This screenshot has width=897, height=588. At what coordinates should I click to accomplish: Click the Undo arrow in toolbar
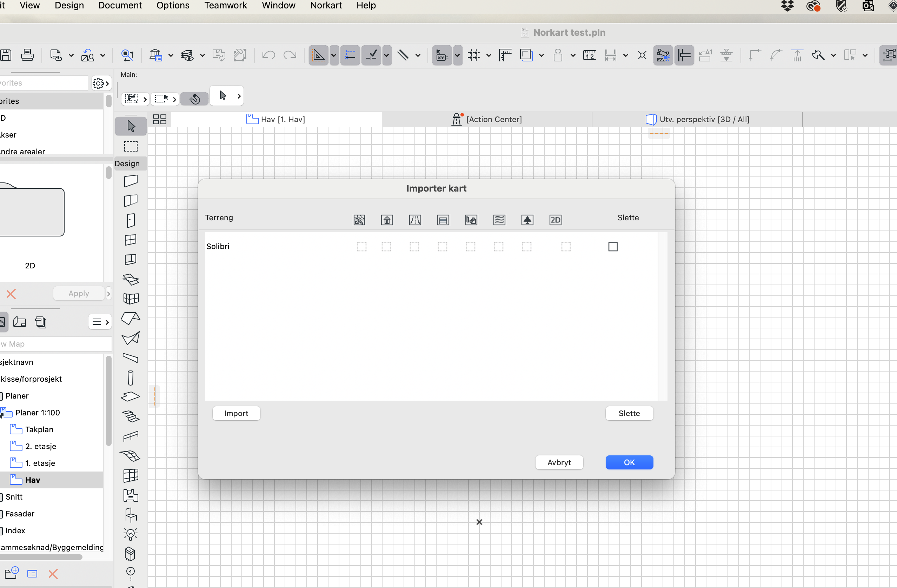(x=268, y=55)
